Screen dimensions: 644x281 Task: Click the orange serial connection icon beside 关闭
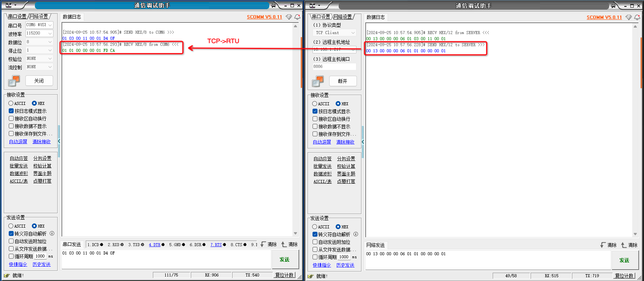(14, 81)
